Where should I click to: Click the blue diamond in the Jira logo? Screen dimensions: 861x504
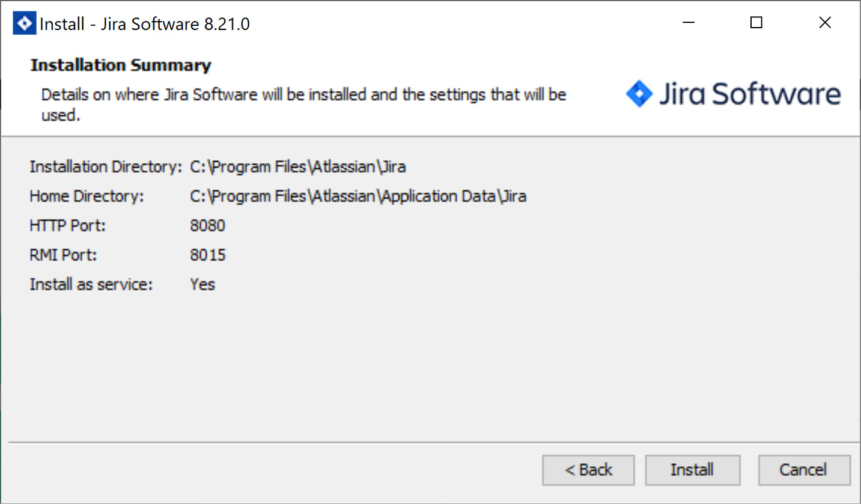click(640, 94)
